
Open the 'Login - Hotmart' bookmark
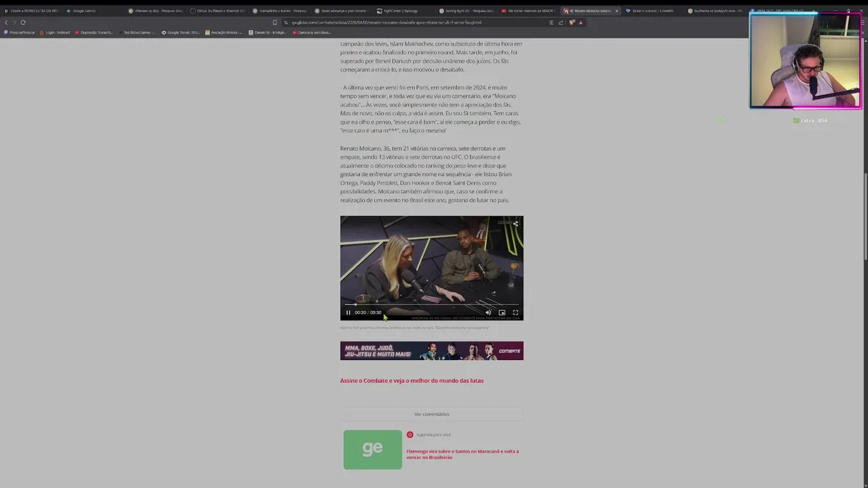click(55, 33)
